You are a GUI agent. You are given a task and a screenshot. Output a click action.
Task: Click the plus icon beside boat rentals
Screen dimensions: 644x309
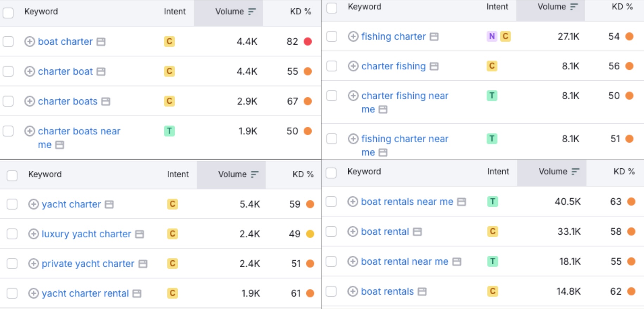coord(353,291)
